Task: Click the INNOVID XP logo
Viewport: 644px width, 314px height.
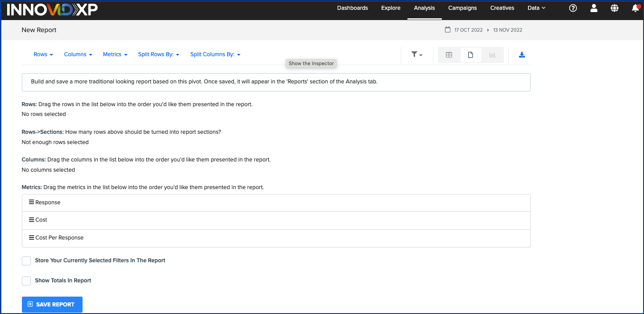Action: pyautogui.click(x=52, y=9)
